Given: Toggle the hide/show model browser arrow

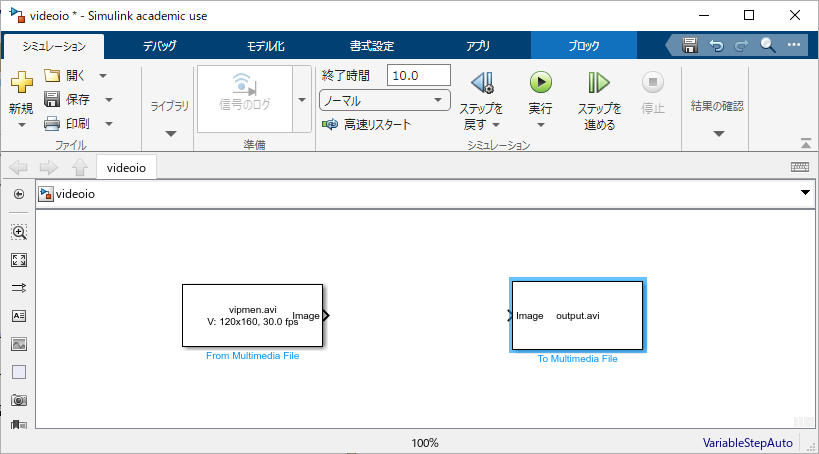Looking at the screenshot, I should point(19,194).
